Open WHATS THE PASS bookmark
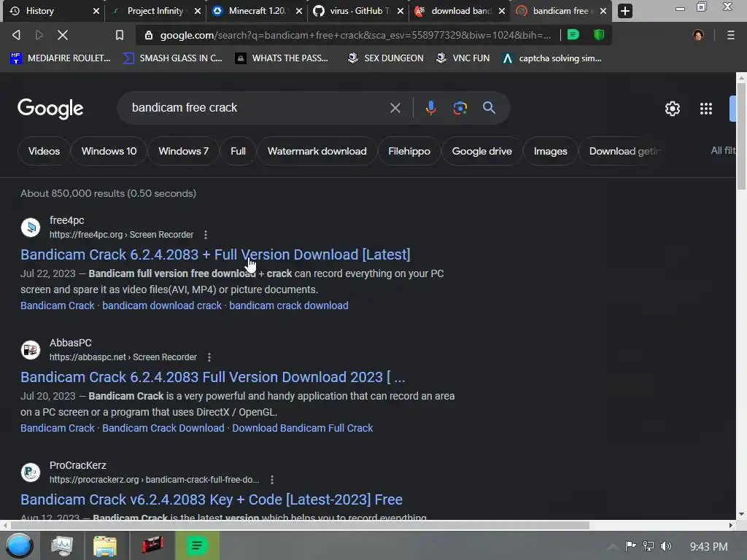 282,58
